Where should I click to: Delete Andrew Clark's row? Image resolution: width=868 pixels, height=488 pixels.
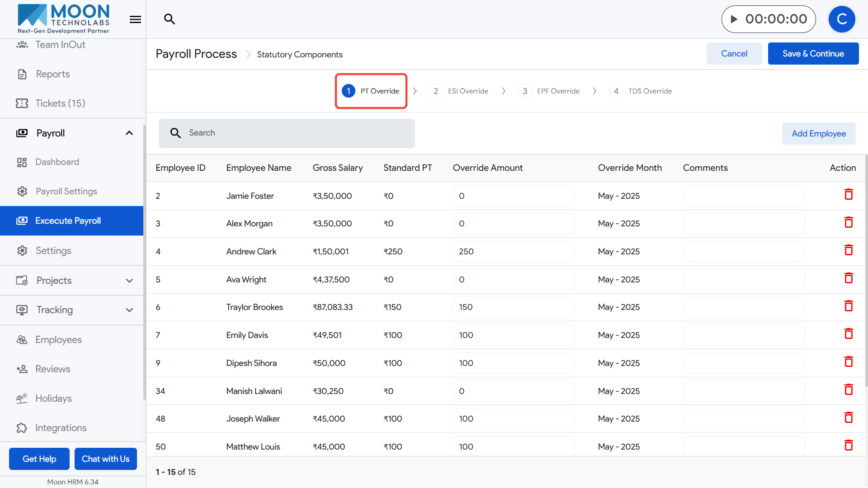pyautogui.click(x=849, y=250)
